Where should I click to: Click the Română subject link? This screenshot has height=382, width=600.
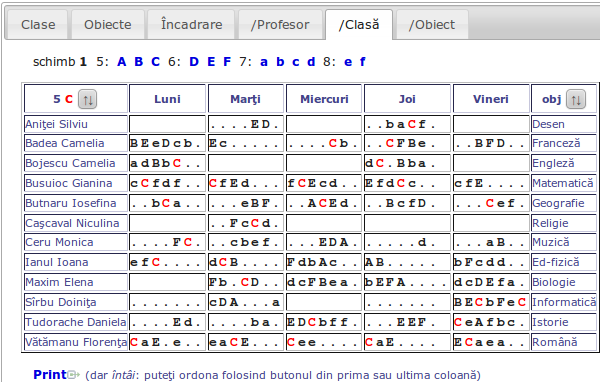pyautogui.click(x=554, y=342)
